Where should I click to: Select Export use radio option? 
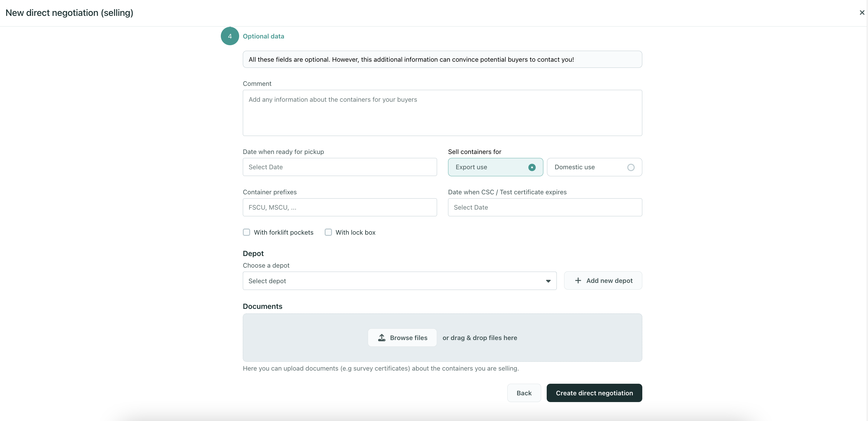coord(495,167)
